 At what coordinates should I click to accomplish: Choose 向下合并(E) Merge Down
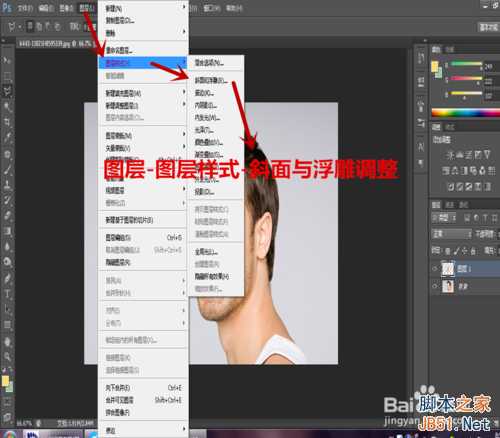tap(143, 388)
